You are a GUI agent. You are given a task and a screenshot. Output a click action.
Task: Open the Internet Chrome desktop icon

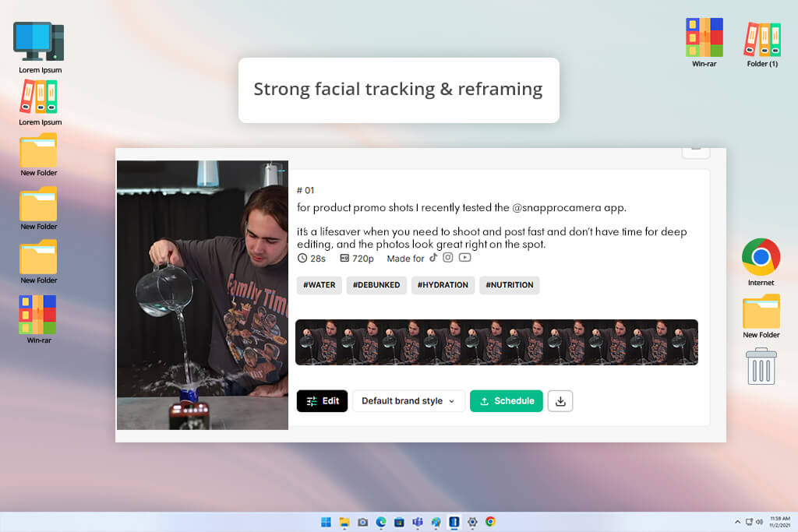point(761,262)
